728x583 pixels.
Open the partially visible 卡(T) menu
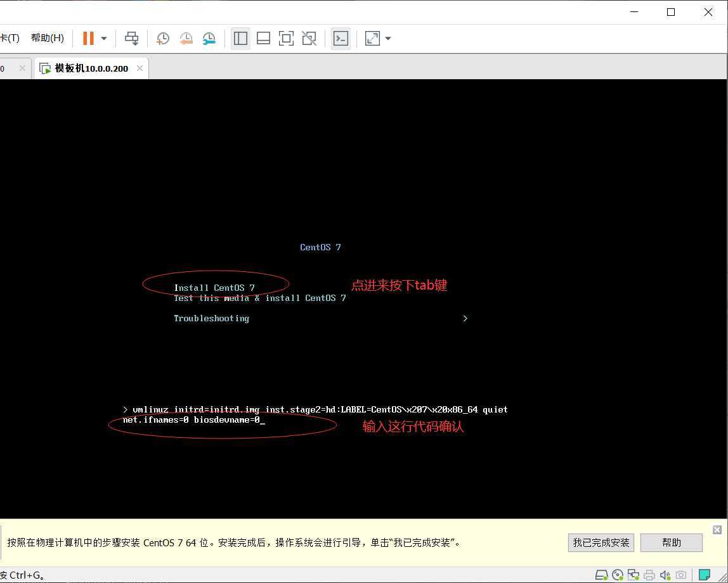click(x=10, y=38)
